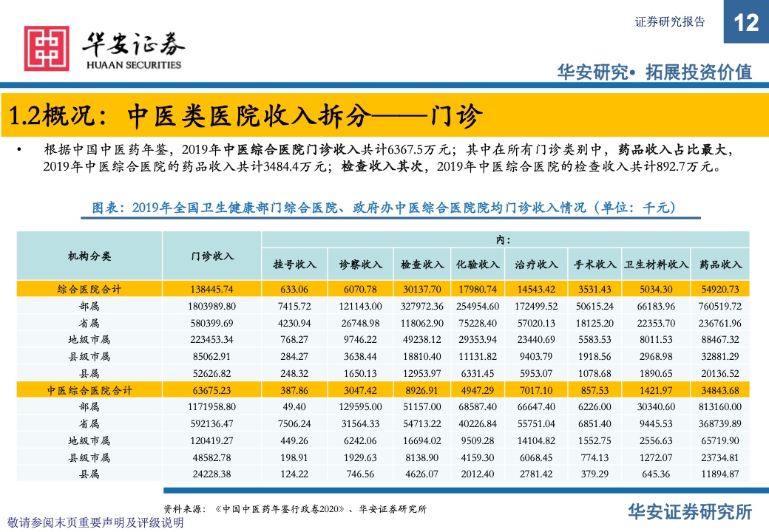Click the cell value 63675.23
The width and height of the screenshot is (769, 532).
(x=212, y=390)
